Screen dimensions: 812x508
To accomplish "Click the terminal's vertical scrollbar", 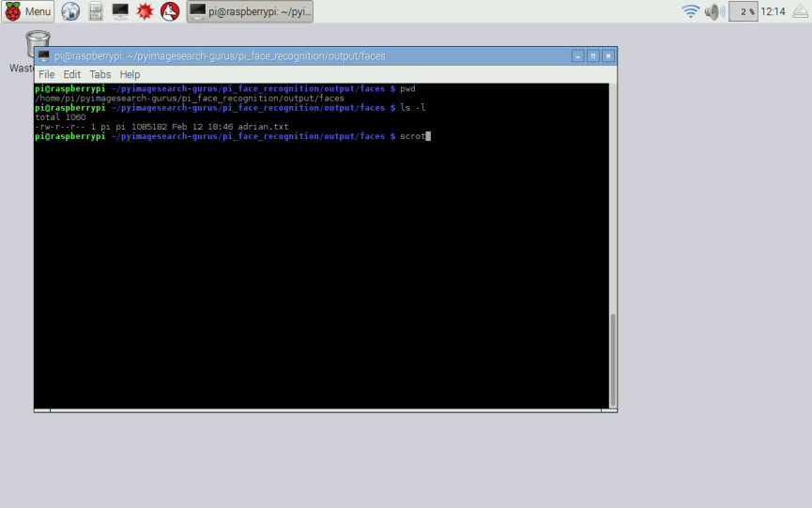I will coord(612,357).
